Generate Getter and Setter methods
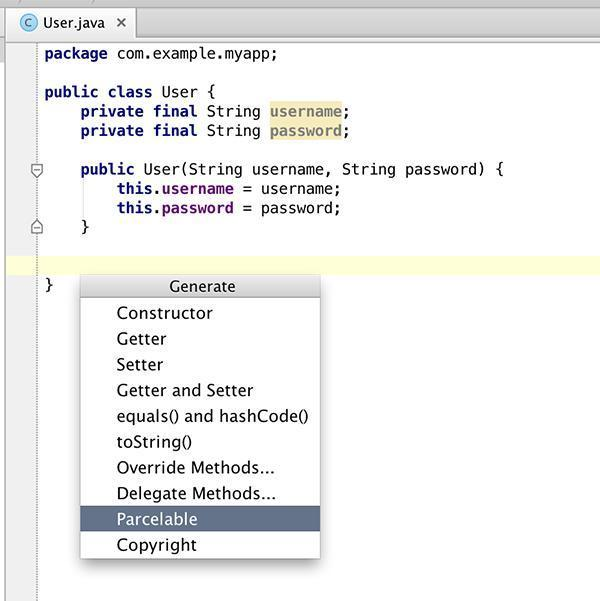 pos(184,391)
